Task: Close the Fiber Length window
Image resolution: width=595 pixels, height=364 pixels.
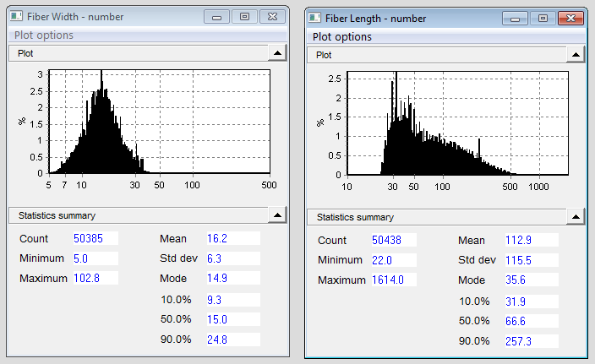Action: point(570,17)
